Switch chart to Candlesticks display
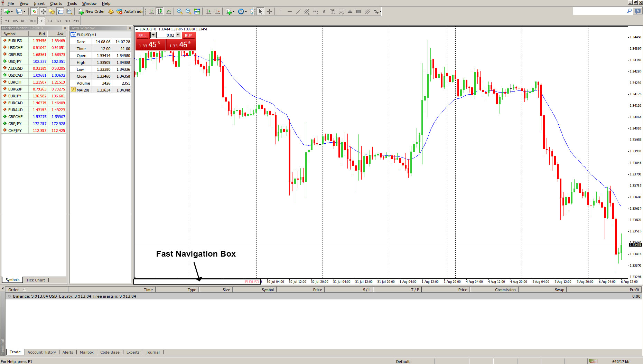643x364 pixels. (160, 11)
